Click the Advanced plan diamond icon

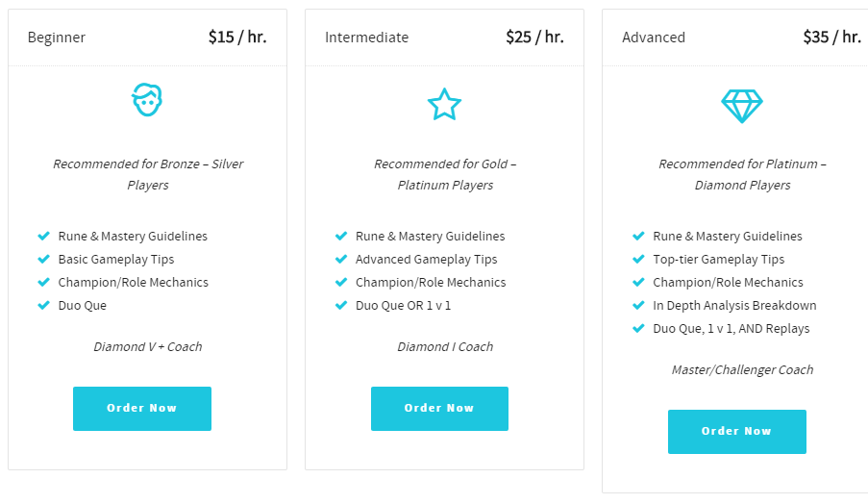pyautogui.click(x=742, y=106)
